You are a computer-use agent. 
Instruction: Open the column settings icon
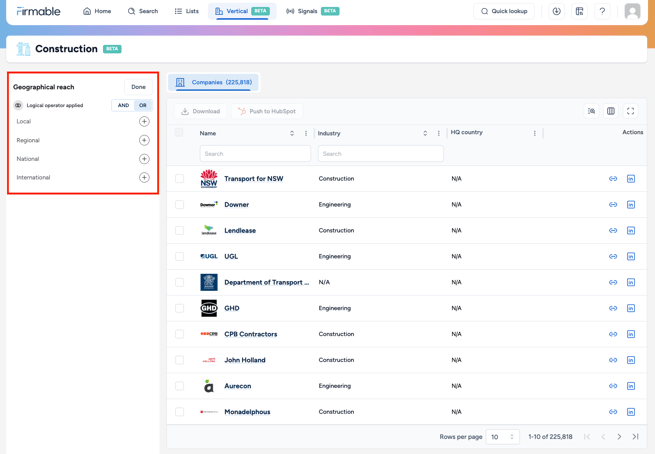point(611,111)
